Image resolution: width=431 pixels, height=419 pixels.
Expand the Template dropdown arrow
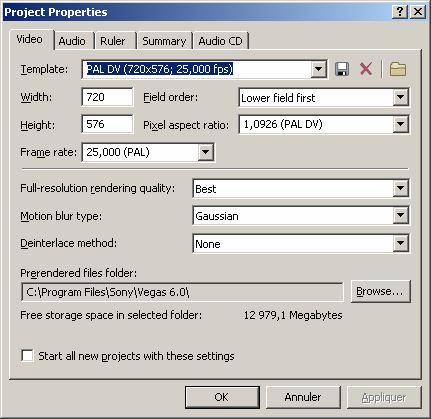(x=319, y=69)
